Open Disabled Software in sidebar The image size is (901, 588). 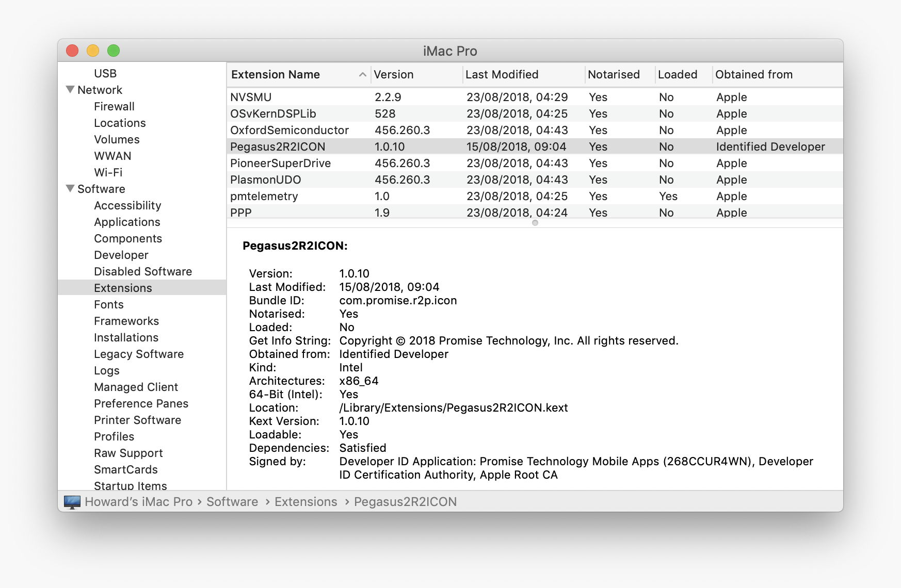click(x=142, y=271)
